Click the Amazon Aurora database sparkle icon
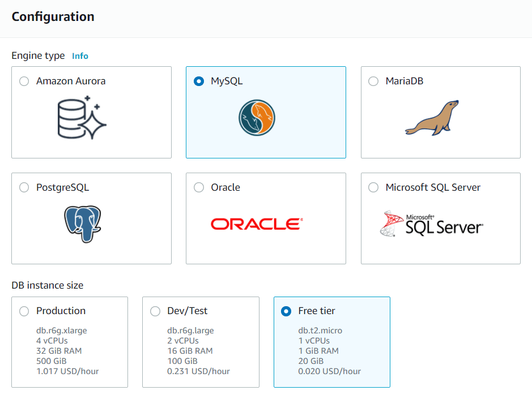The image size is (532, 399). [82, 117]
